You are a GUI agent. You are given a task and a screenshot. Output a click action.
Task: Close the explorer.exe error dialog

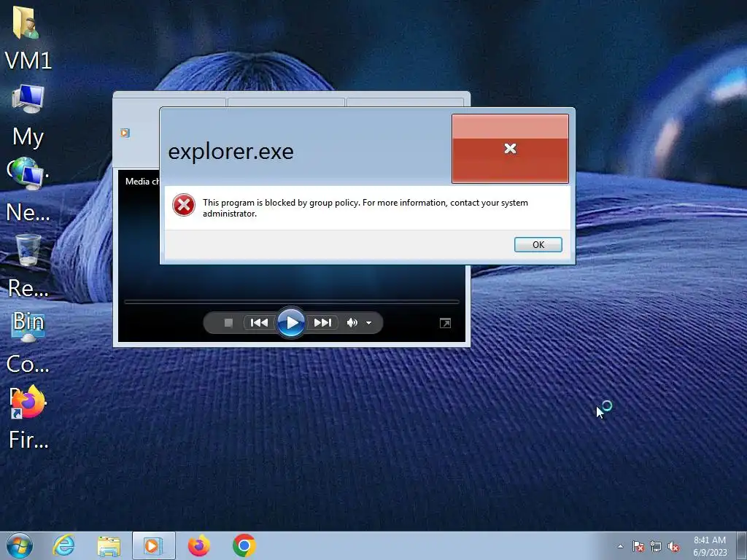point(510,148)
